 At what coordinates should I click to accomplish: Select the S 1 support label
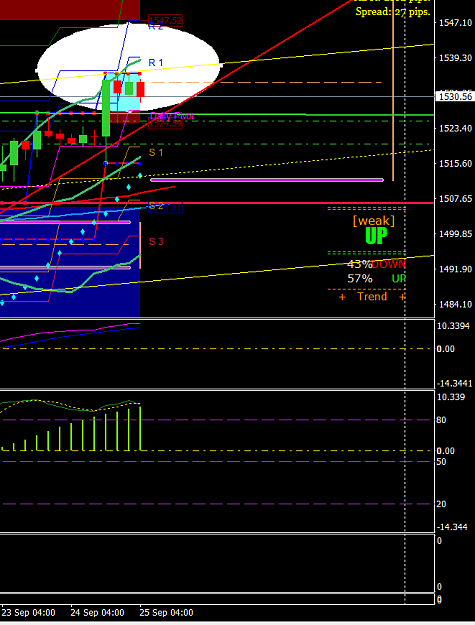click(x=156, y=152)
